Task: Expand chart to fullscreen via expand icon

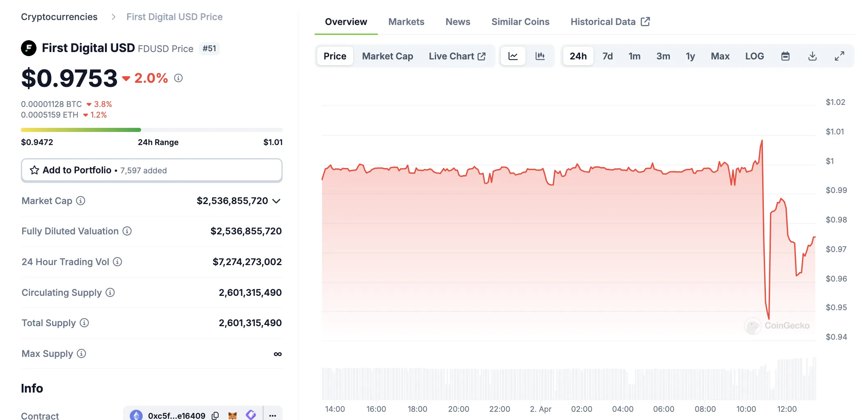Action: click(839, 56)
